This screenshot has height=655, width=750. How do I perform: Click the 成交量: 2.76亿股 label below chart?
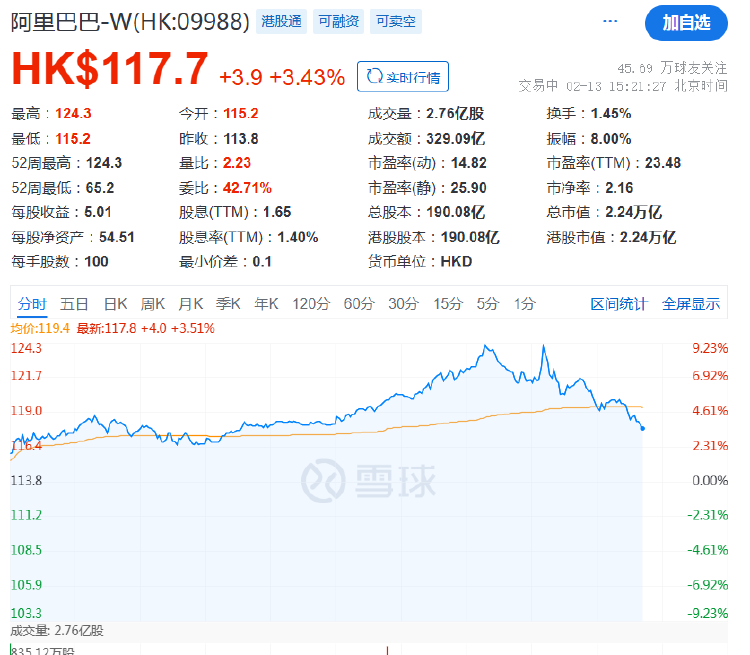pos(57,631)
